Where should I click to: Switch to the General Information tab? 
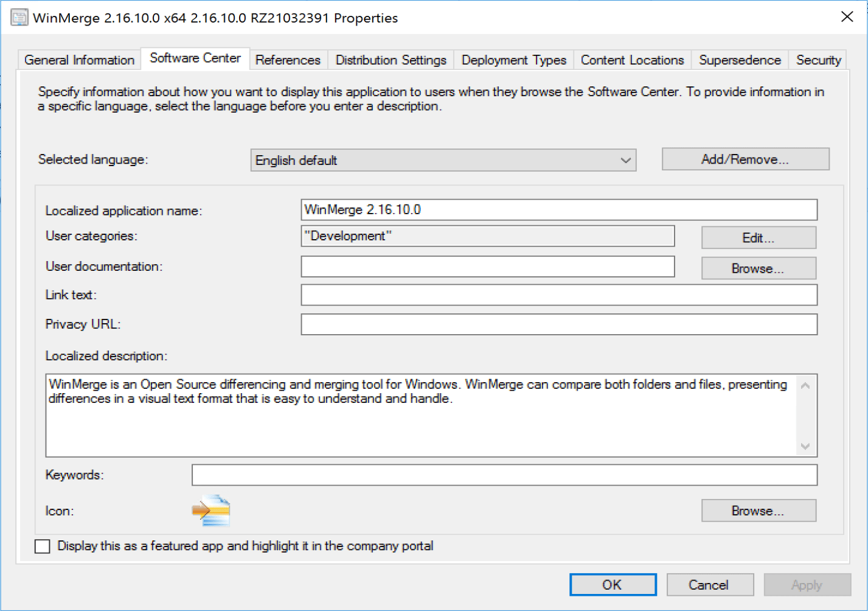pos(79,60)
